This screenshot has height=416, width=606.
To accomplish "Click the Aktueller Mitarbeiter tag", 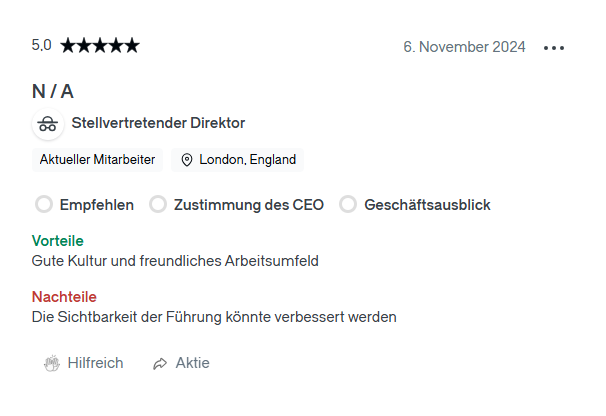I will [97, 160].
